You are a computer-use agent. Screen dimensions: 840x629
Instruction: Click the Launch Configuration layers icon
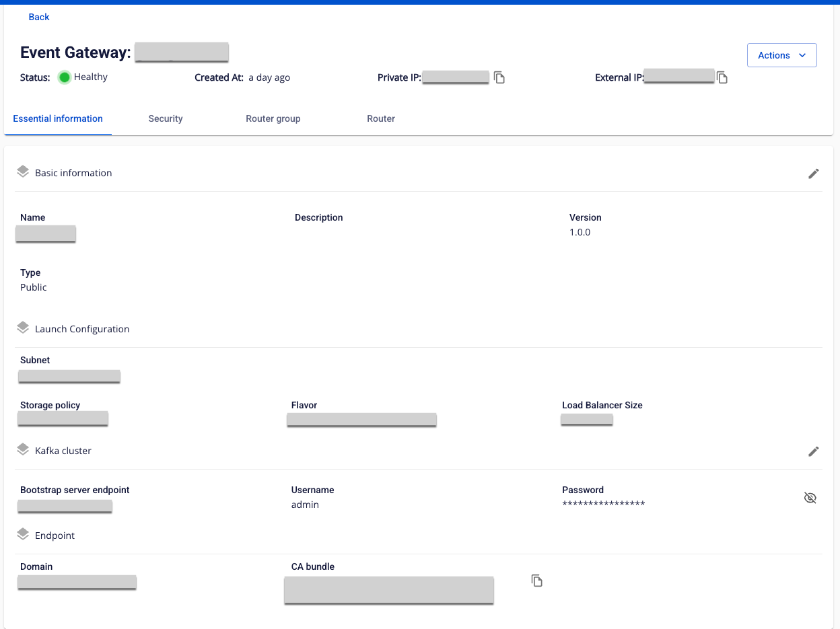pos(23,328)
